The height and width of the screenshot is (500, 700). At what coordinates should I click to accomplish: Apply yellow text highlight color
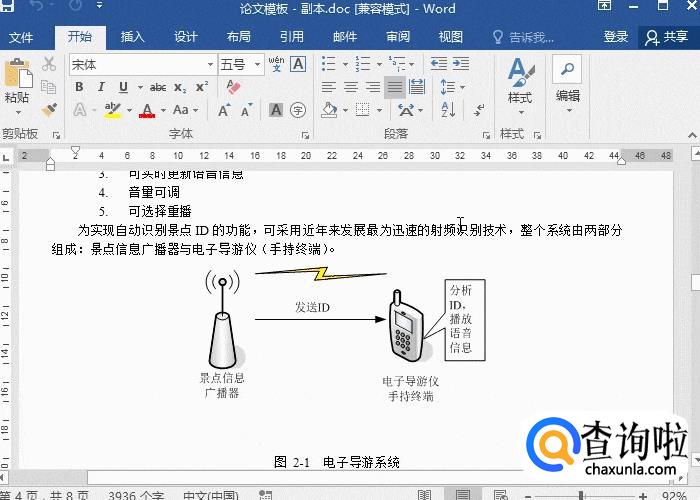pos(112,110)
